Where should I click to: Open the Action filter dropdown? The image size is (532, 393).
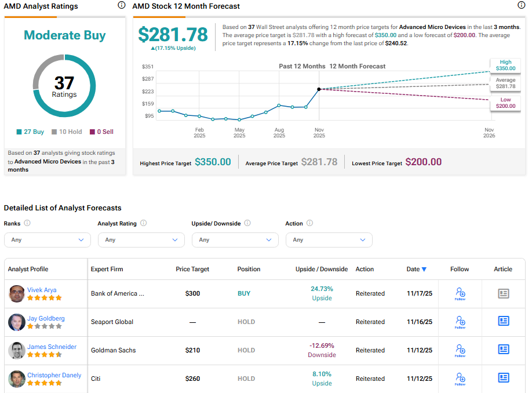click(x=329, y=239)
